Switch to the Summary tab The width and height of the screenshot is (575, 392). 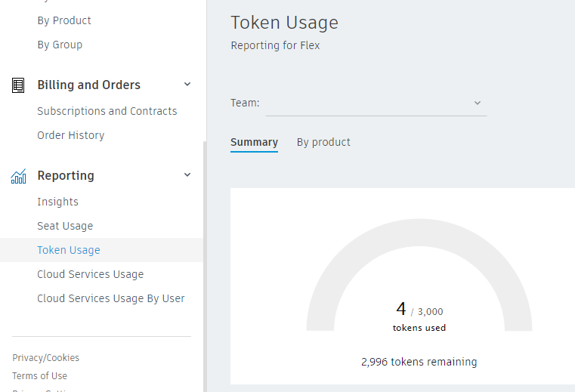254,142
